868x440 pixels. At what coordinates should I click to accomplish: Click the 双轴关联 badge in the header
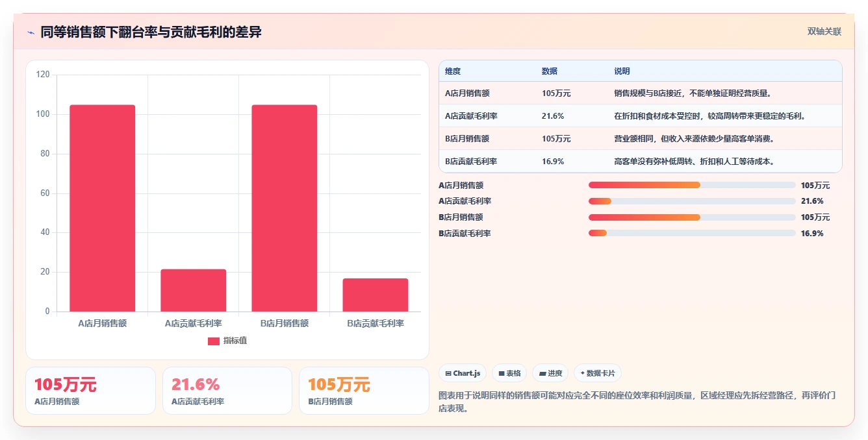(x=824, y=32)
